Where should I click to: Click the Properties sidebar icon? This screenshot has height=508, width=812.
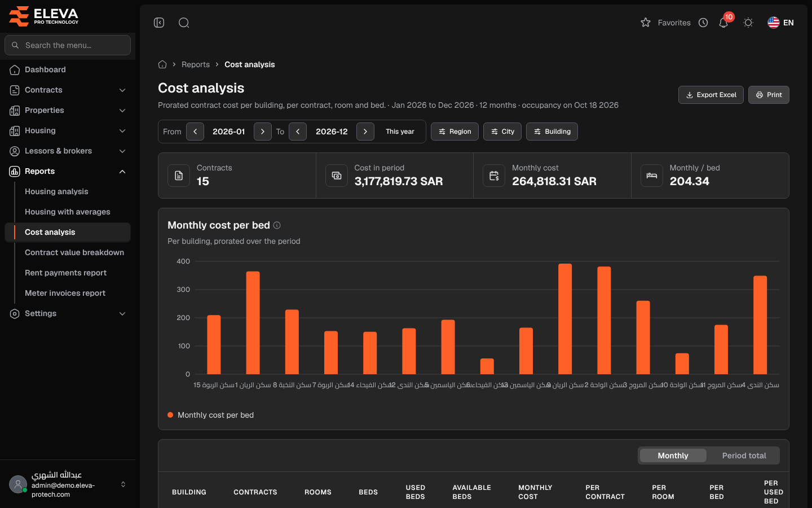[15, 110]
